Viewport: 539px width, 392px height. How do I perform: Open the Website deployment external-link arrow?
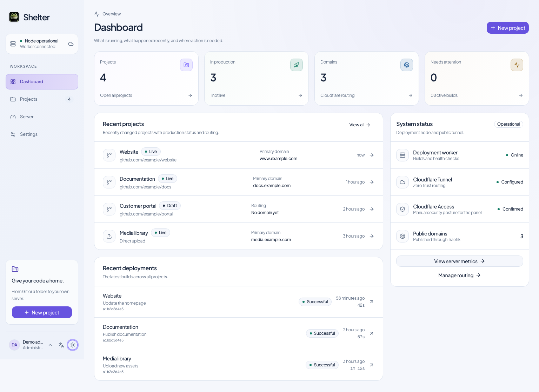[x=372, y=302]
